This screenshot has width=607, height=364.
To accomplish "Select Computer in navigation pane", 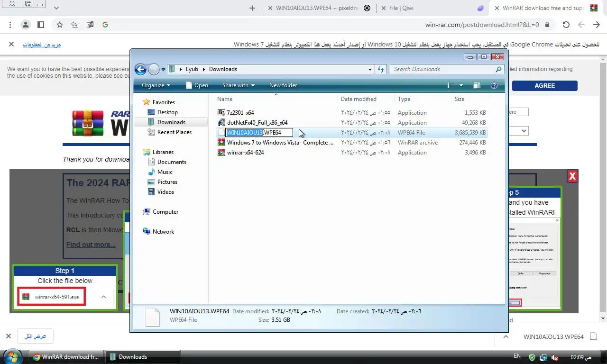I will 165,212.
